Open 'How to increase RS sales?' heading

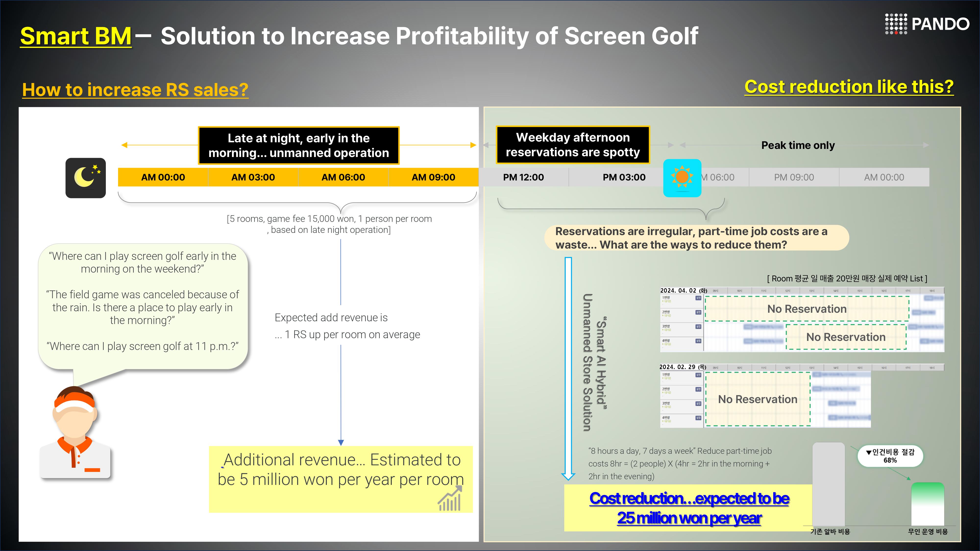pos(135,90)
